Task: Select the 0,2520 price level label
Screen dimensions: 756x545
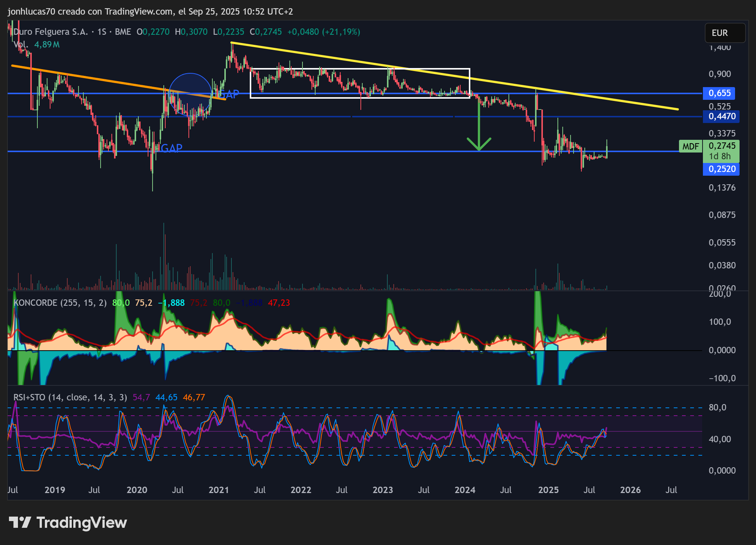Action: pos(721,169)
